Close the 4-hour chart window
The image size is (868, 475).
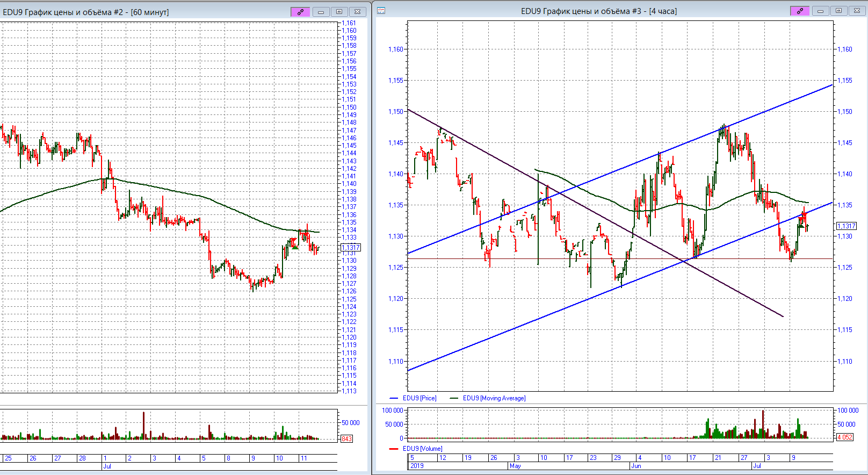point(857,11)
